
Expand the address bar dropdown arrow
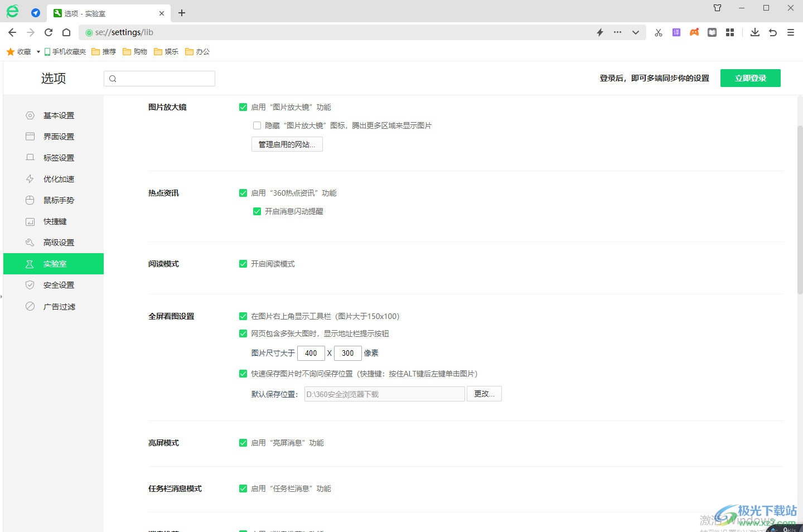pos(635,32)
